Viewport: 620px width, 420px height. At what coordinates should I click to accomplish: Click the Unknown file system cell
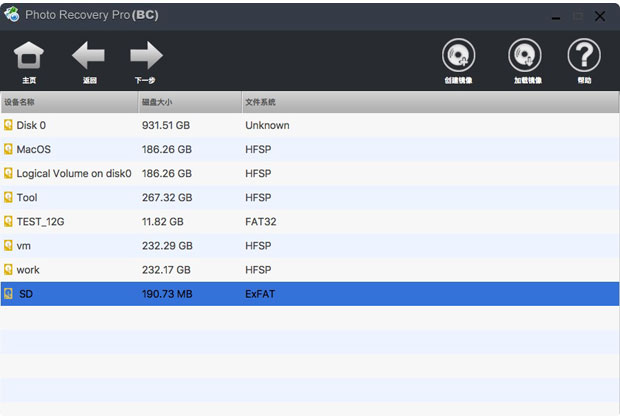267,125
